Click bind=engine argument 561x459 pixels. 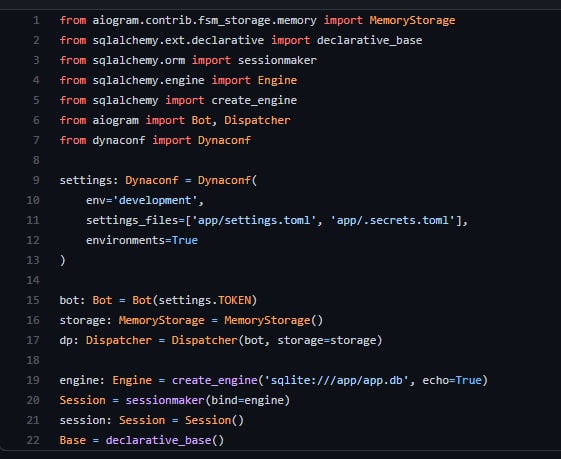point(248,400)
